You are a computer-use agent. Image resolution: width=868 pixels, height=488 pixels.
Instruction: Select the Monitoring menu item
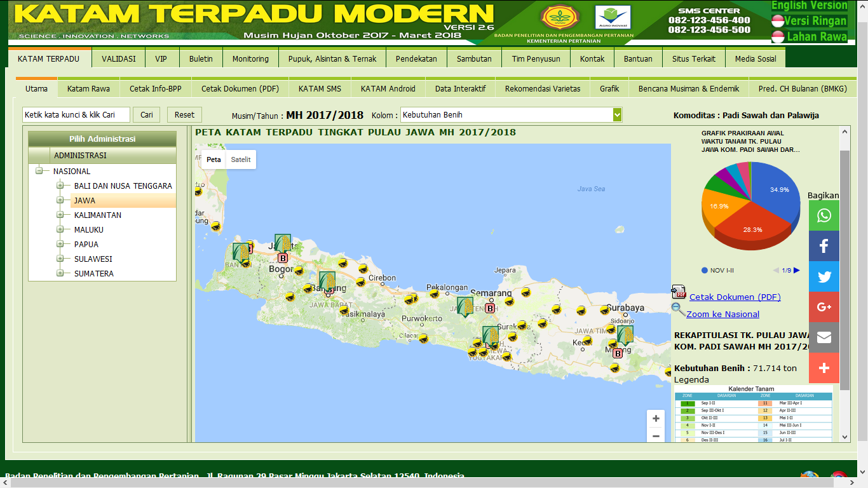[x=250, y=57]
